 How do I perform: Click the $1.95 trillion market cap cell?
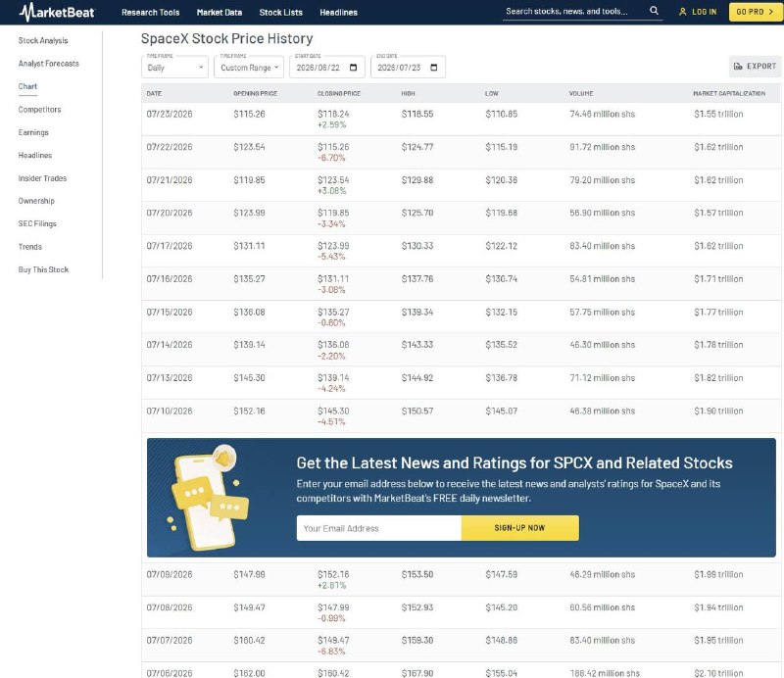click(718, 641)
